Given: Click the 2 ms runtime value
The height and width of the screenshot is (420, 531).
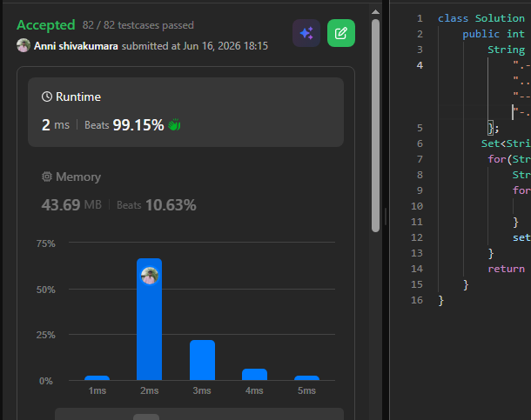Looking at the screenshot, I should coord(56,125).
